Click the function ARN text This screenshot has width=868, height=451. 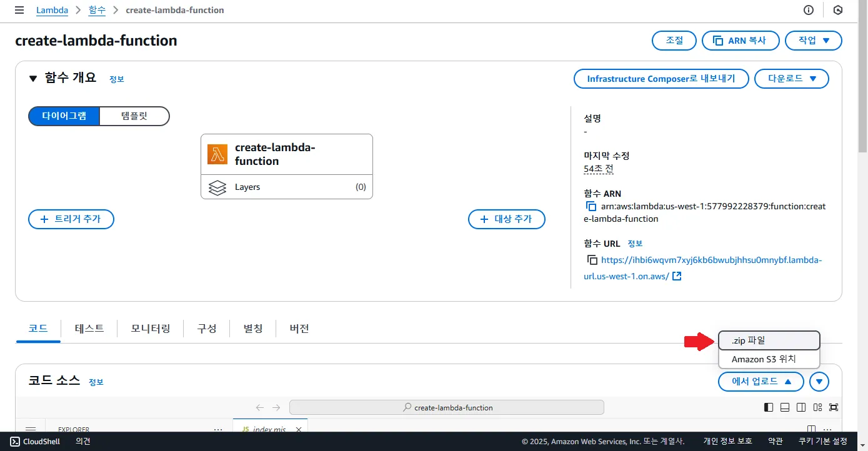[705, 212]
